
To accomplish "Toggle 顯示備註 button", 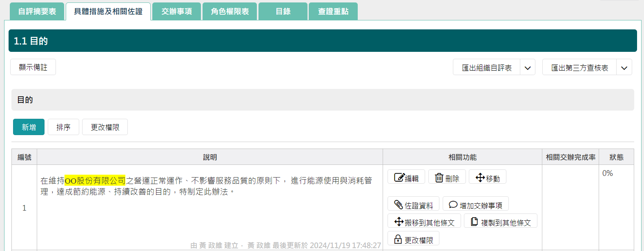I will 33,67.
